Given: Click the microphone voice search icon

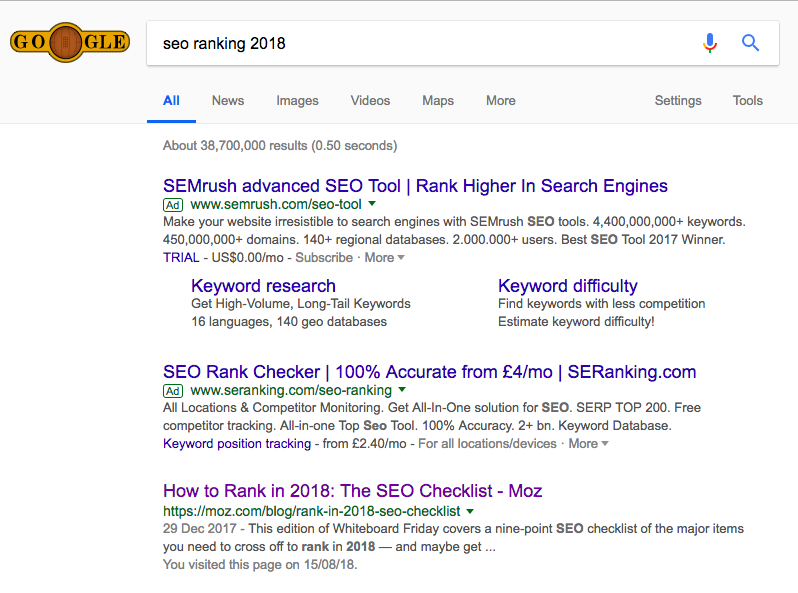Looking at the screenshot, I should pos(710,43).
